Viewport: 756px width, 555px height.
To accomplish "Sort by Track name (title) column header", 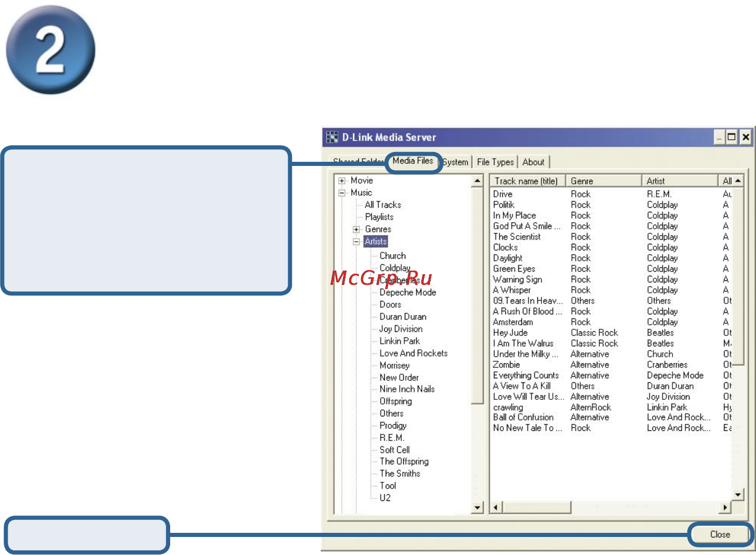I will pyautogui.click(x=527, y=181).
